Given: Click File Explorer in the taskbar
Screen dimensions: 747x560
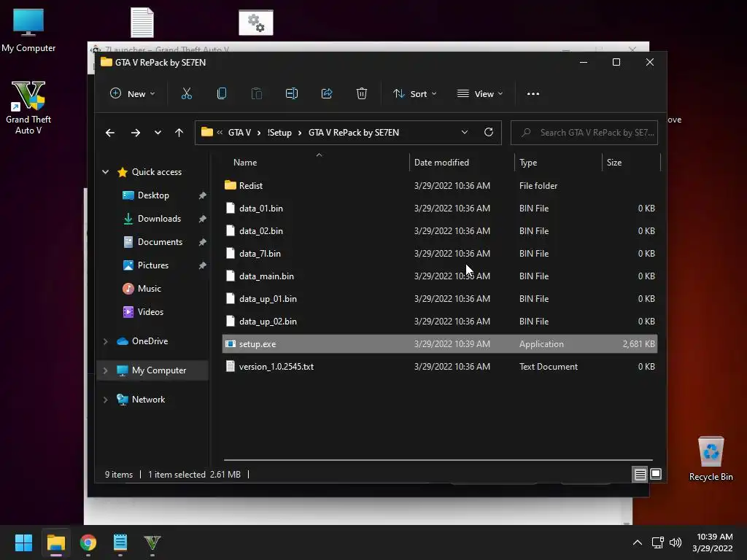Looking at the screenshot, I should pyautogui.click(x=55, y=542).
